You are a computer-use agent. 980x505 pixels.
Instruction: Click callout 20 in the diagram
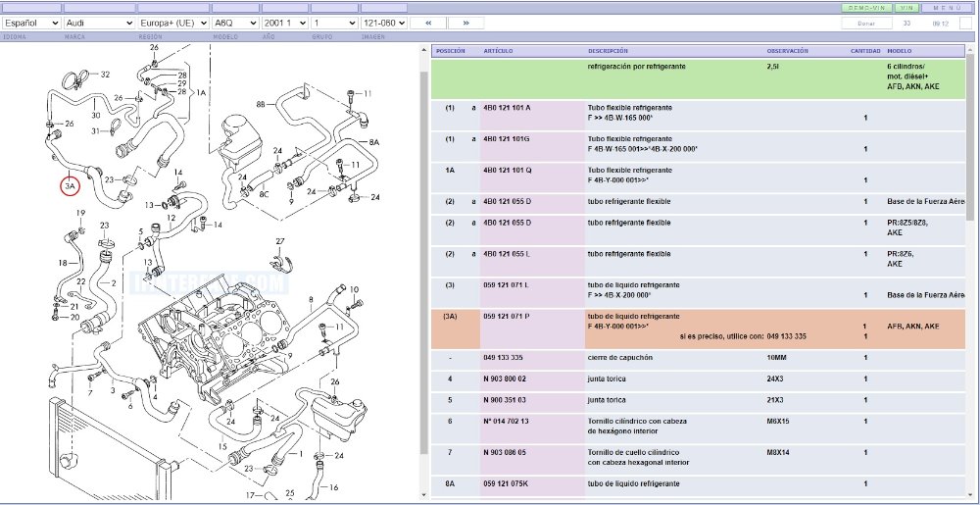74,317
